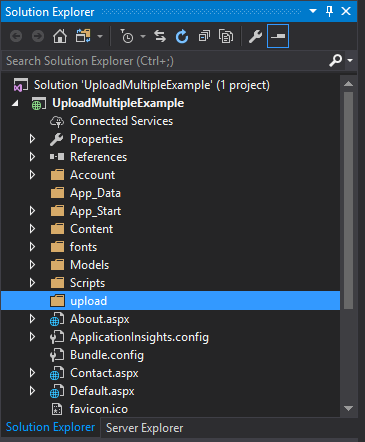Screen dimensions: 365x442
Task: Click the References node icon
Action: coord(57,157)
